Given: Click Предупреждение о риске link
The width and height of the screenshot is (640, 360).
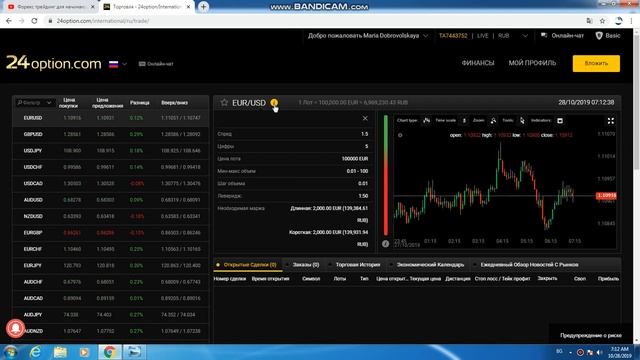Looking at the screenshot, I should click(x=591, y=336).
